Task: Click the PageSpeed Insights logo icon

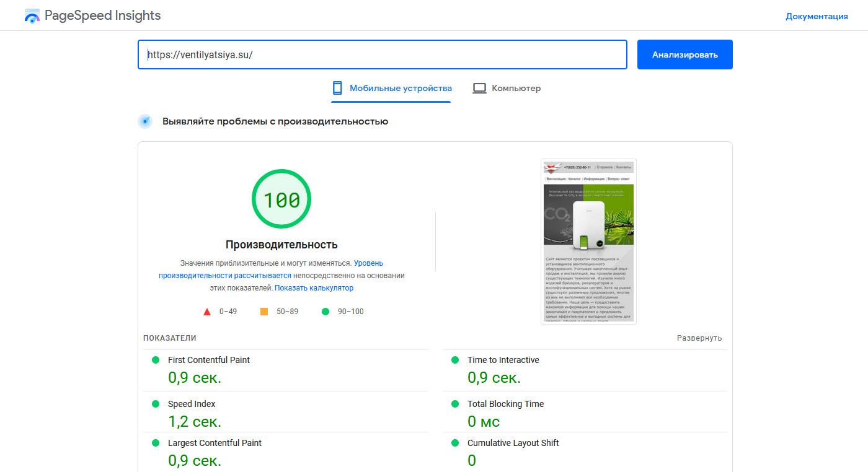Action: point(32,16)
